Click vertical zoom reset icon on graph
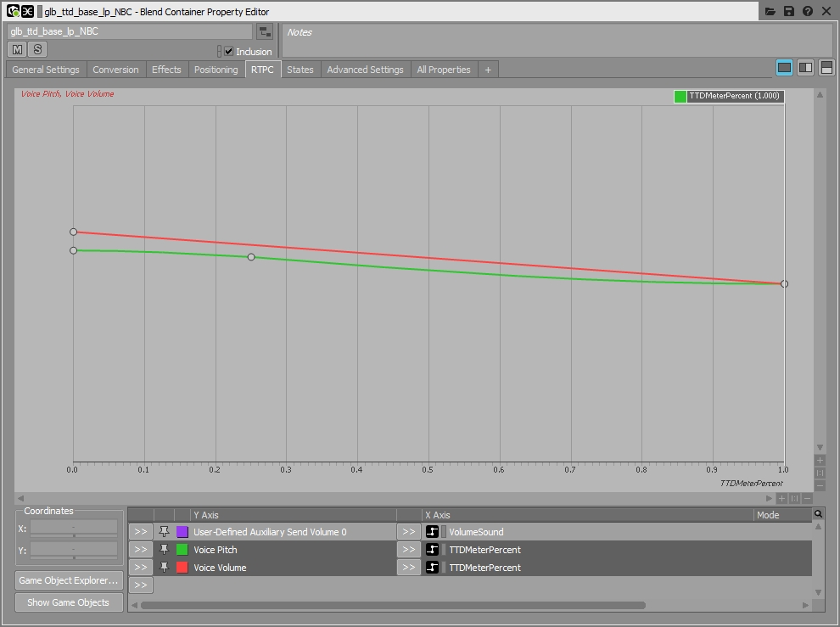Screen dimensions: 840x627 (x=820, y=473)
